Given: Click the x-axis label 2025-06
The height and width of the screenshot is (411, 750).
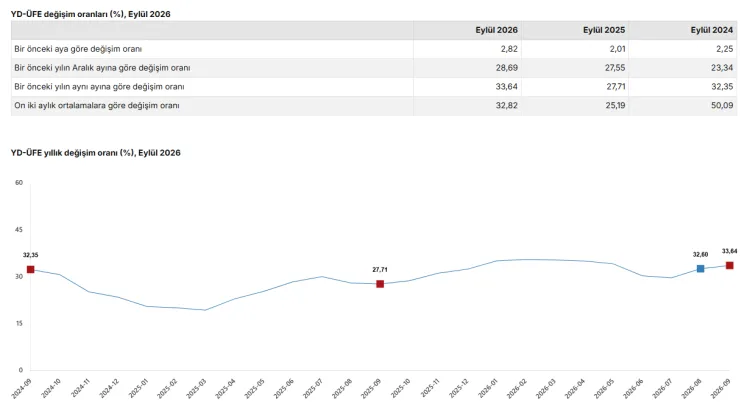Looking at the screenshot, I should coord(284,388).
